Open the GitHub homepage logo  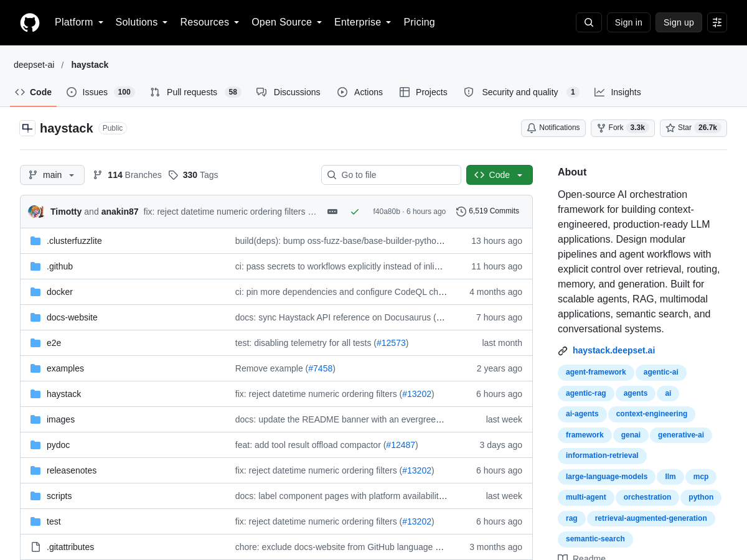(30, 22)
